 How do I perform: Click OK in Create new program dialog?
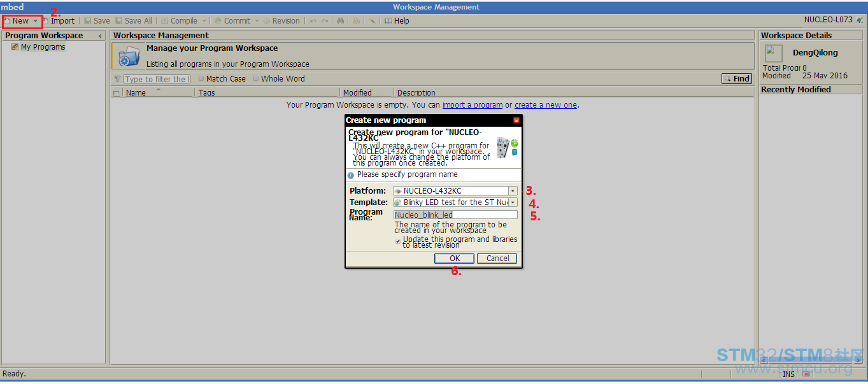pyautogui.click(x=454, y=259)
